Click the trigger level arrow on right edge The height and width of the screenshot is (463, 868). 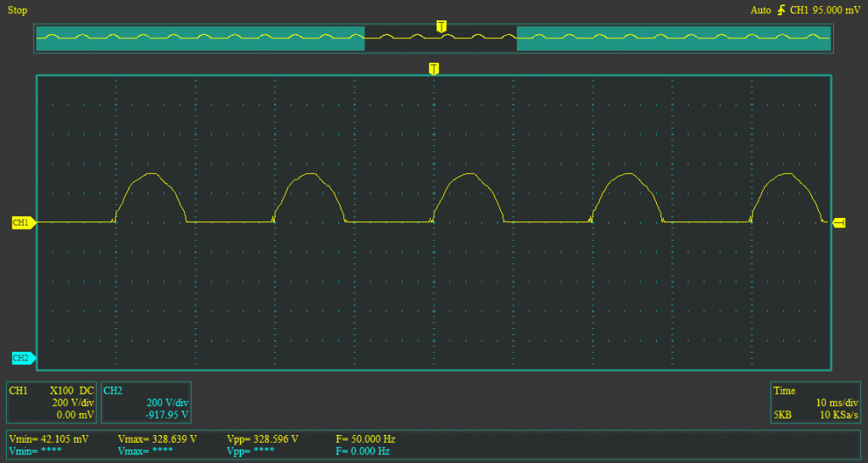tap(839, 222)
